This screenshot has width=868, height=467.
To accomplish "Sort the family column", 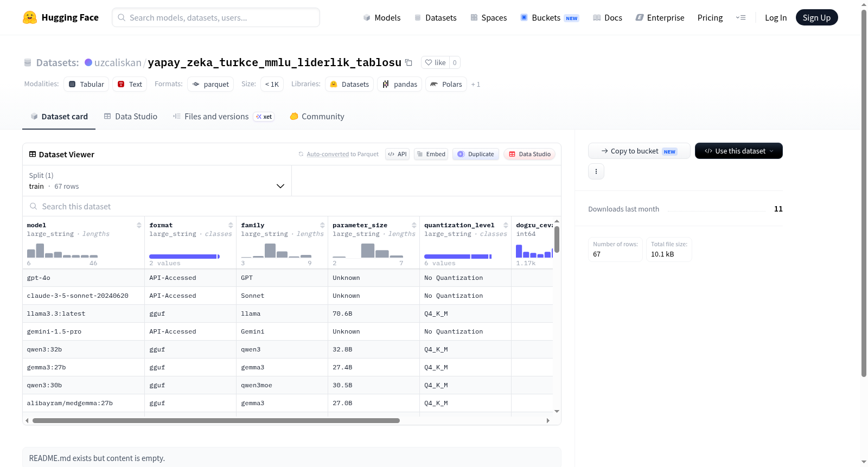I will (322, 225).
